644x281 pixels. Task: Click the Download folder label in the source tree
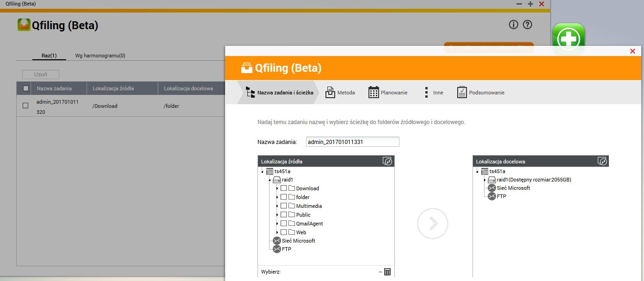[x=307, y=188]
